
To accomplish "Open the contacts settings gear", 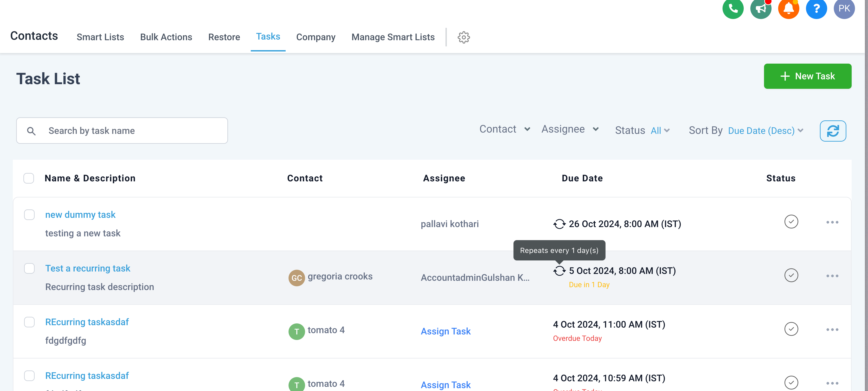I will tap(464, 37).
